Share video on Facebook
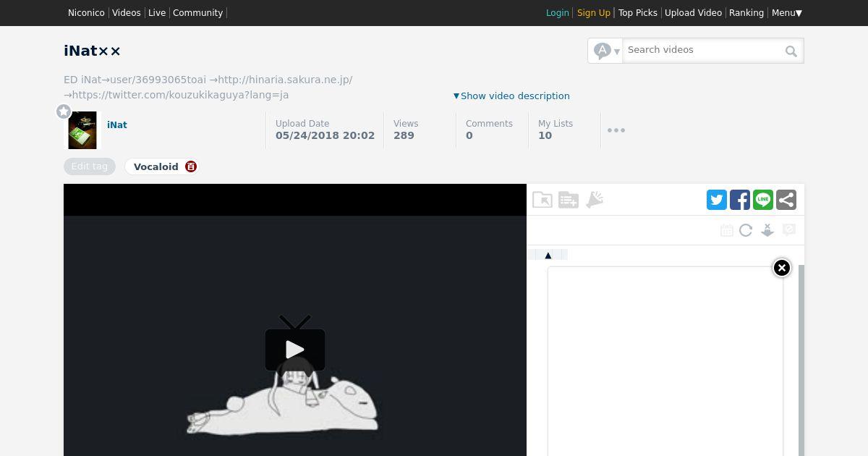This screenshot has width=868, height=456. coord(740,200)
